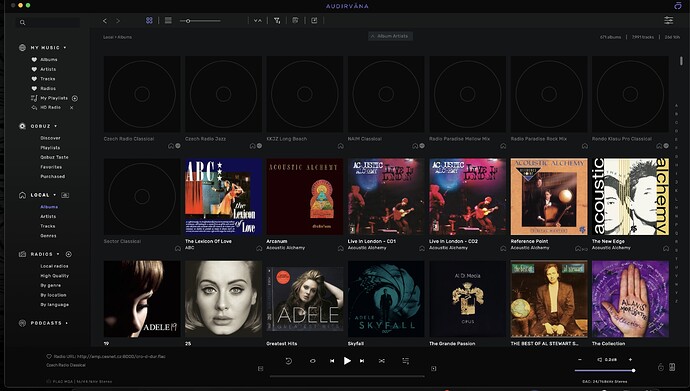Screen dimensions: 690x391
Task: Toggle favorite on Czech Radio Jazz tile
Action: click(x=259, y=146)
